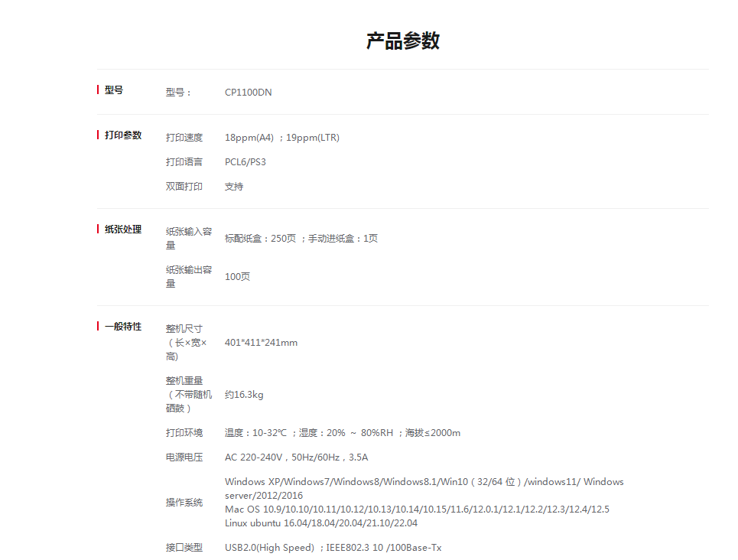Click the 约16.3kg weight value
Viewport: 738px width, 560px height.
[x=244, y=395]
